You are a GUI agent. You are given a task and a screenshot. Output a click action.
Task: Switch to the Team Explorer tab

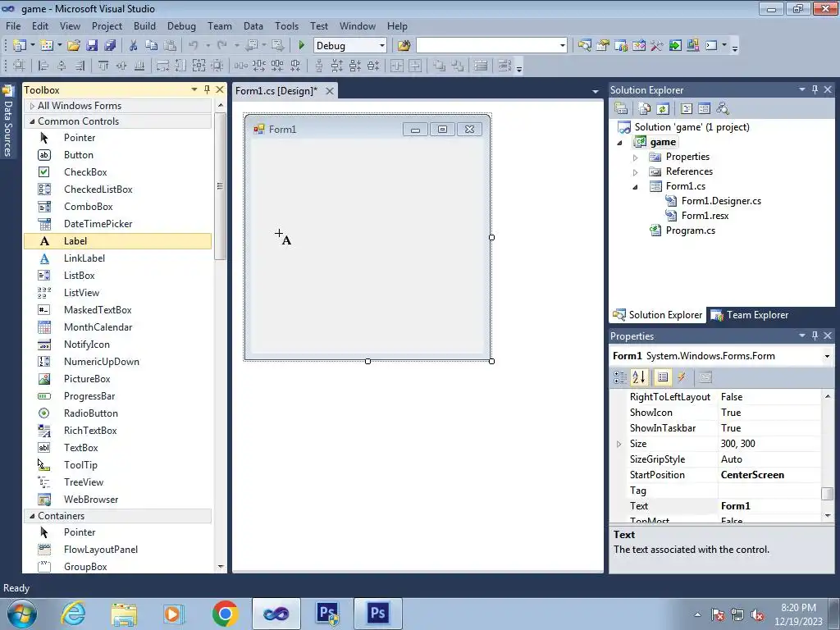coord(750,315)
